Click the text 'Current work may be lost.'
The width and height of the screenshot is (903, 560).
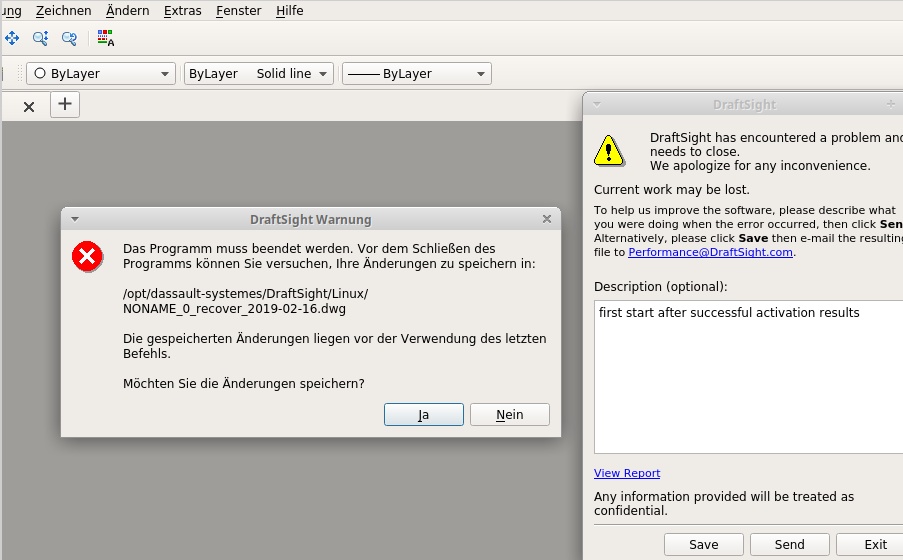(671, 190)
